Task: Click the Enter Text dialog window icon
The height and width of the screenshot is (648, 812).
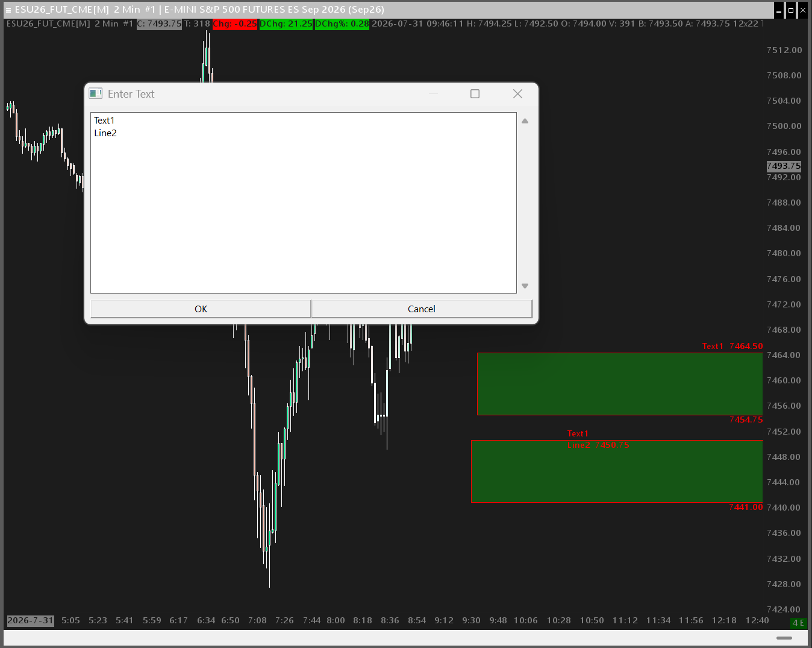Action: [96, 93]
